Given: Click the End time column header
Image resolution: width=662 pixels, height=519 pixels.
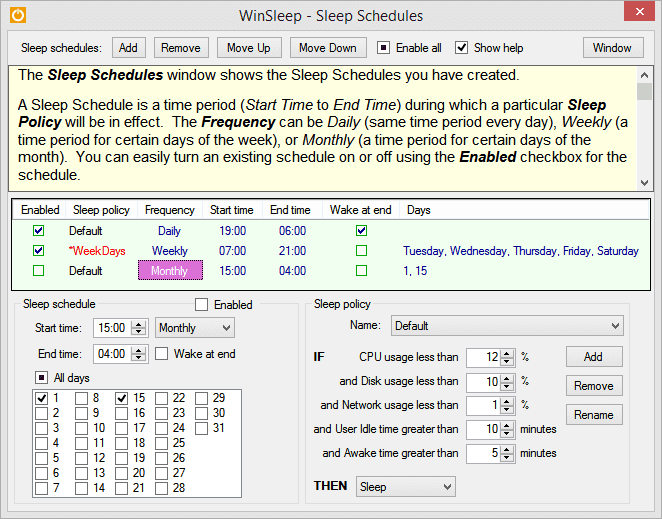Looking at the screenshot, I should 290,210.
